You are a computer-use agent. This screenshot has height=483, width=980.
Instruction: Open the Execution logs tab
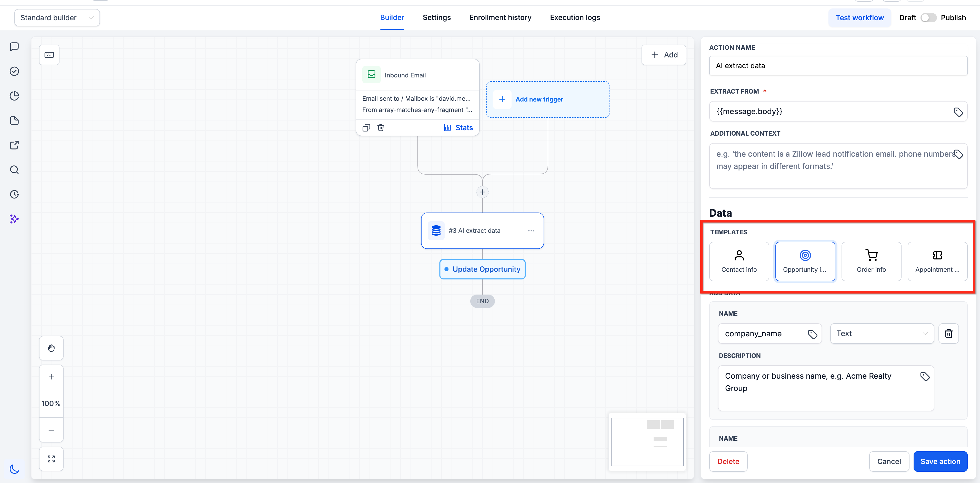click(575, 17)
